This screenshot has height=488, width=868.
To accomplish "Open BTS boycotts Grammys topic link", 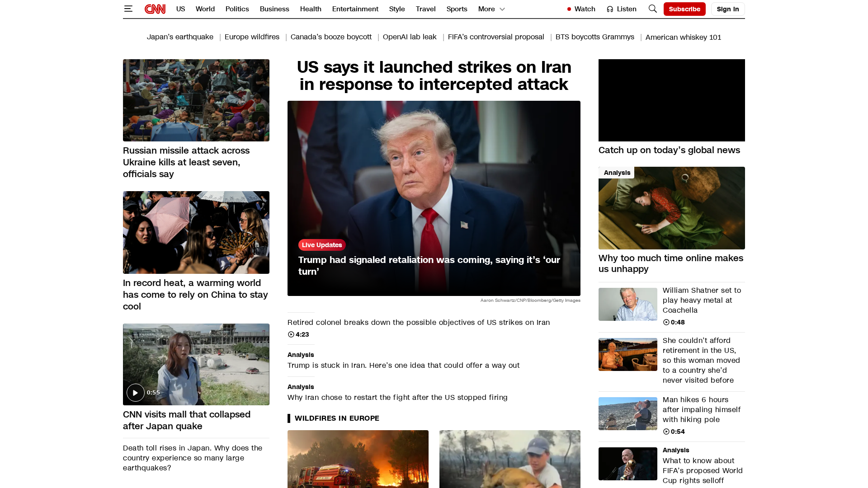I will click(595, 37).
